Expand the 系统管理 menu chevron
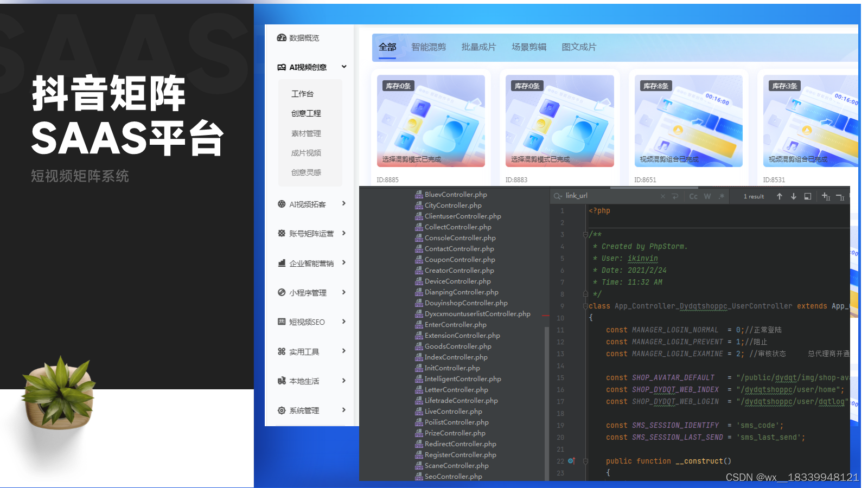This screenshot has height=488, width=868. 344,410
